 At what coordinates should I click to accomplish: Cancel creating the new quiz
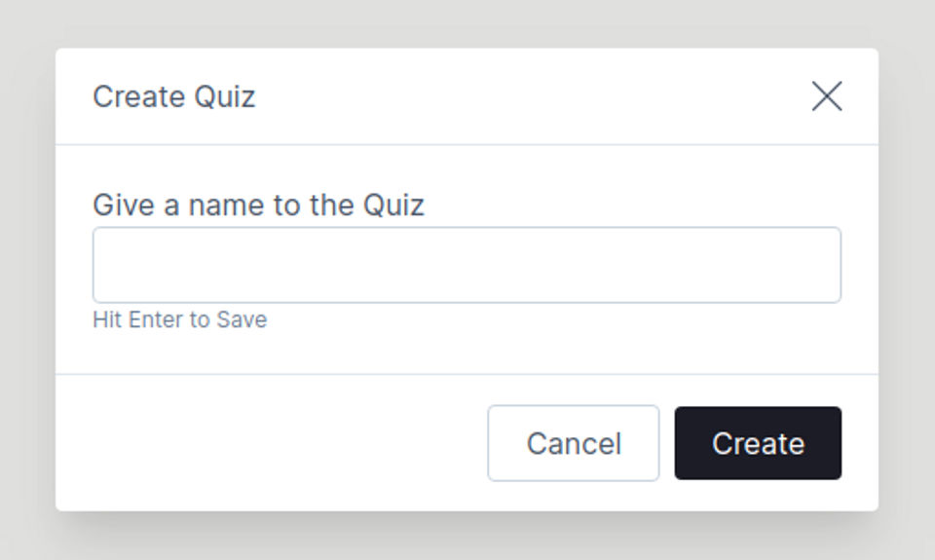click(574, 443)
